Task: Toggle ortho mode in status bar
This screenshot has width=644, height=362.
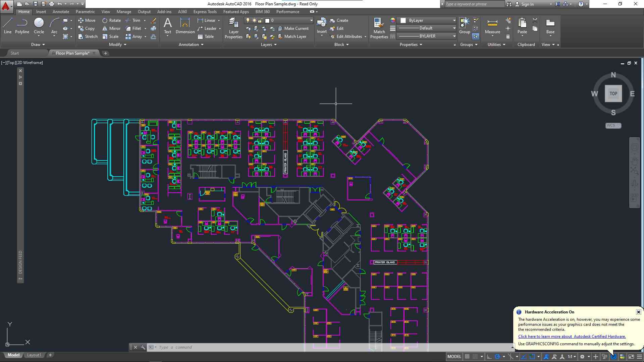Action: coord(489,357)
